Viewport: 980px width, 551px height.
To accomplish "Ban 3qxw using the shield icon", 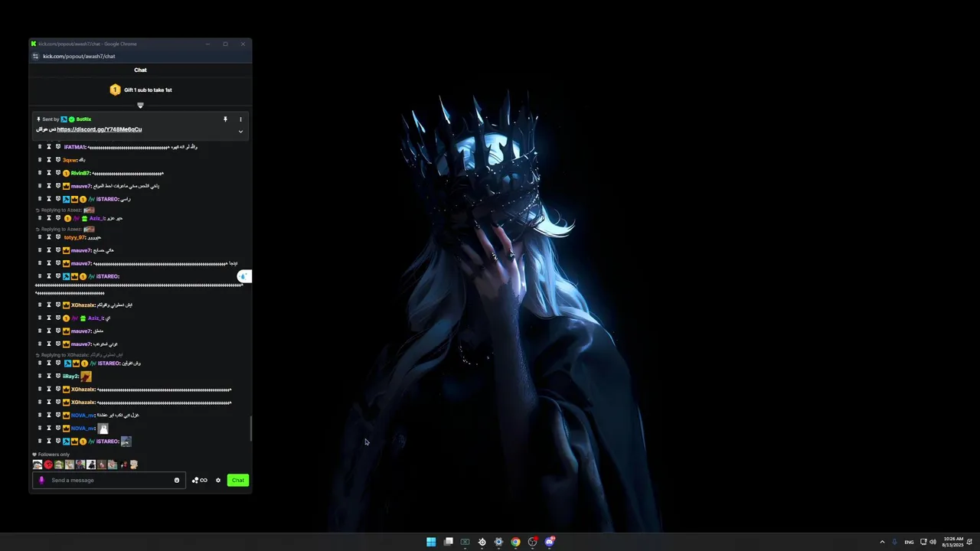I will [x=58, y=160].
